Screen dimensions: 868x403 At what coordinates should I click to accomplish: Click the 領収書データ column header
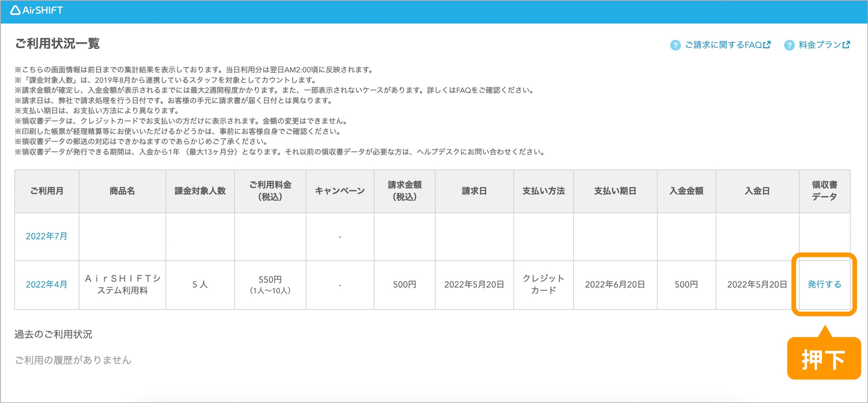(x=824, y=191)
